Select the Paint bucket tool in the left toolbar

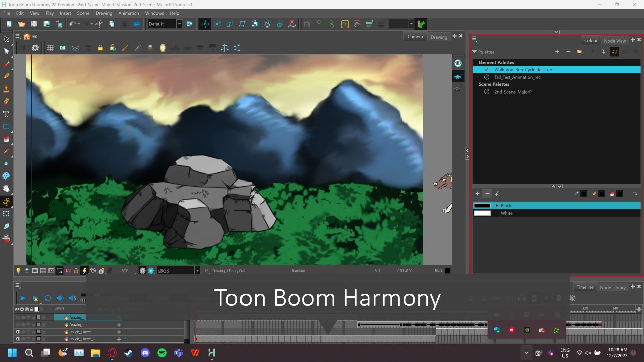(7, 139)
